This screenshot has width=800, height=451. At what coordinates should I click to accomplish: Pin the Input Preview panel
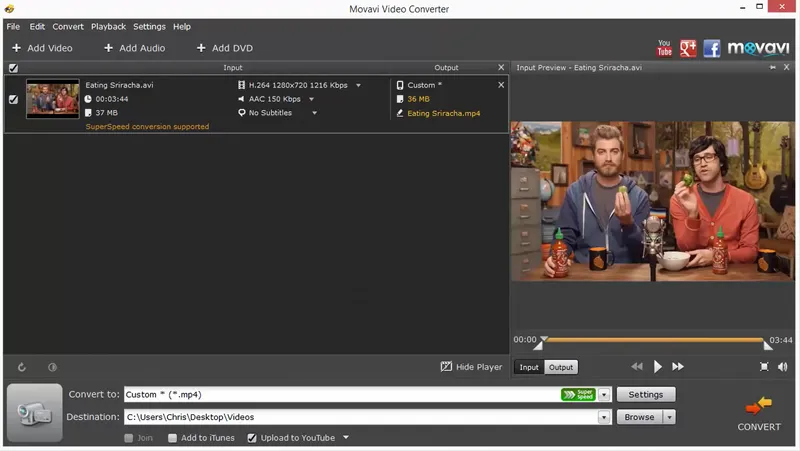tap(773, 67)
